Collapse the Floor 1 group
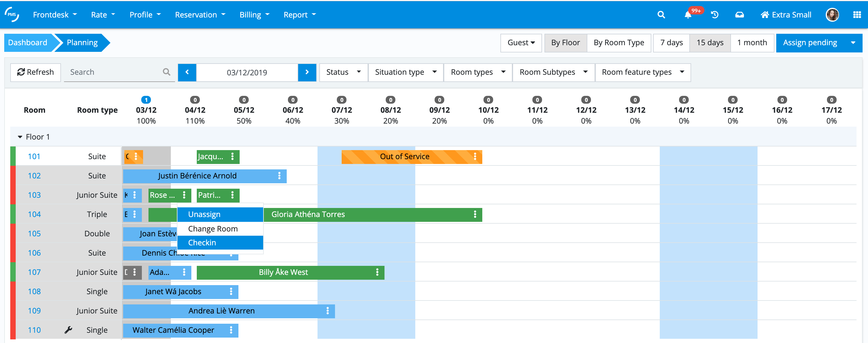 point(20,137)
